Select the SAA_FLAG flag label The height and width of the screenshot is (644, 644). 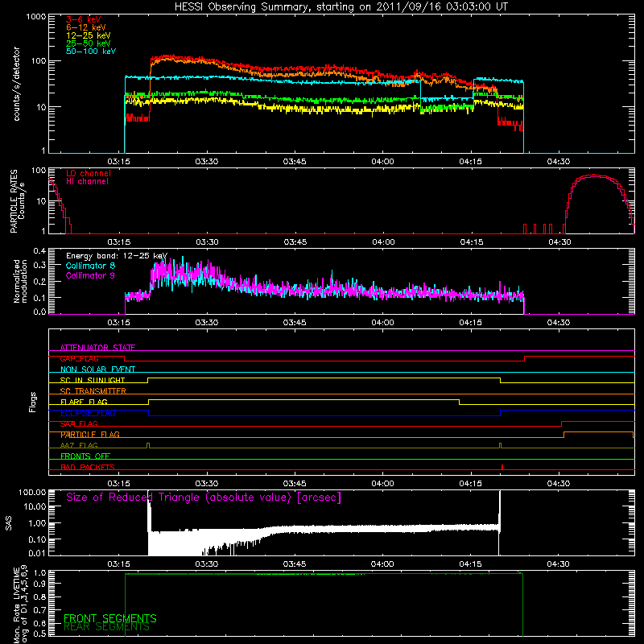click(79, 423)
